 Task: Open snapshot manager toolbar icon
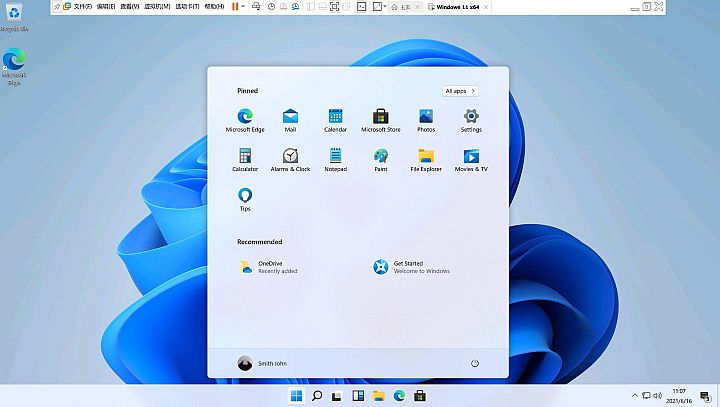tap(296, 7)
